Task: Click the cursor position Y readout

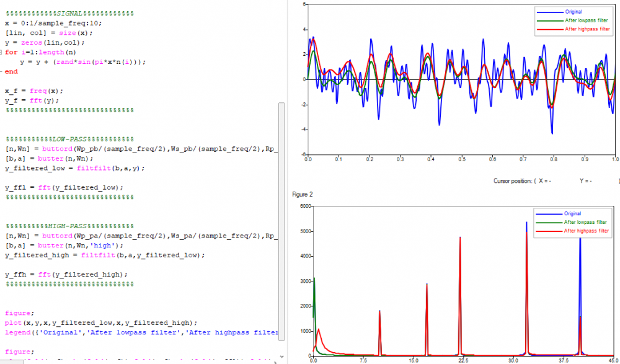Action: [x=586, y=181]
